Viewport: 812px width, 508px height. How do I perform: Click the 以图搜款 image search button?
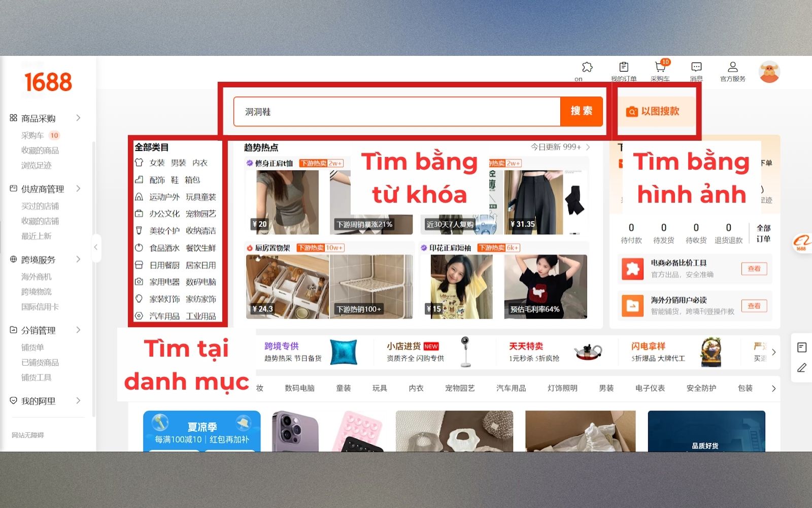[654, 111]
